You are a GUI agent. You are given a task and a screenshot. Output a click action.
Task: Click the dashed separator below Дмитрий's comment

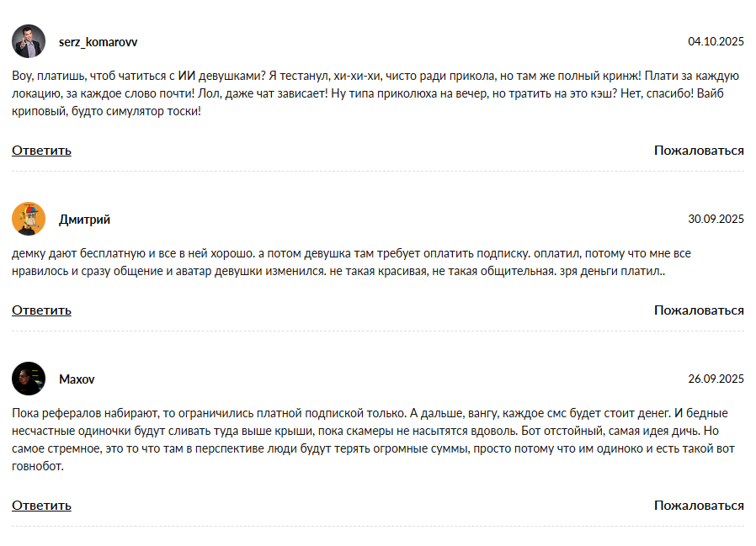click(378, 331)
